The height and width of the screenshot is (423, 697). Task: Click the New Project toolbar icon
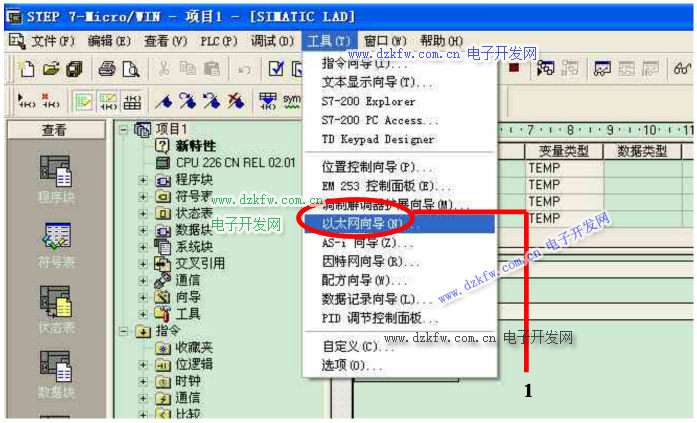27,68
